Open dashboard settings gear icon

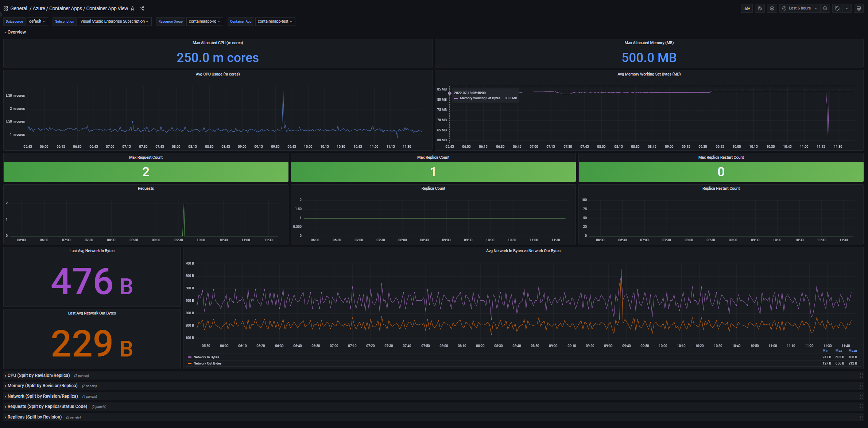[x=772, y=8]
